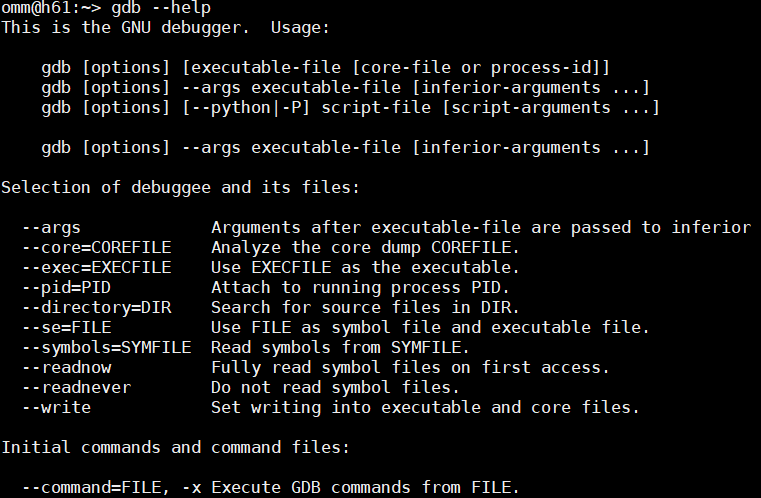Viewport: 761px width, 498px height.
Task: Click the '--core=COREFILE' option
Action: [x=97, y=247]
